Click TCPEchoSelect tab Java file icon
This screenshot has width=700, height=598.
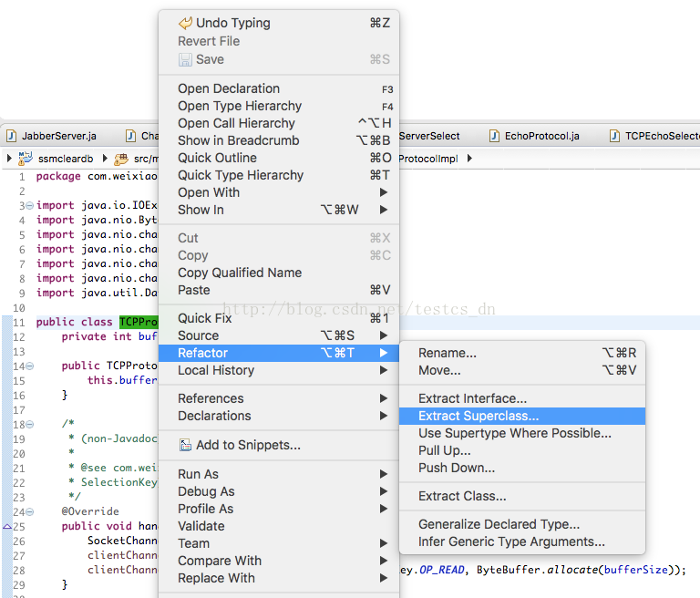[614, 136]
